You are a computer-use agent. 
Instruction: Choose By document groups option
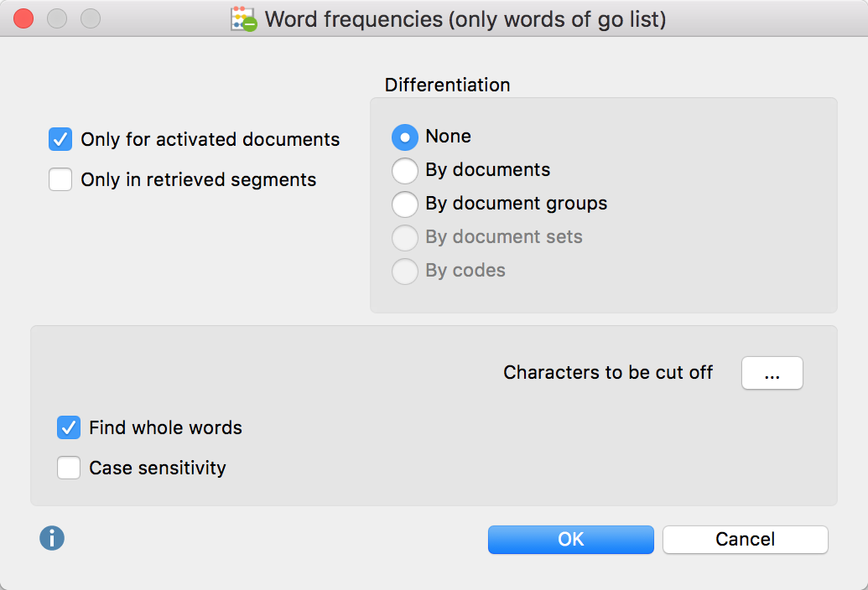tap(405, 204)
